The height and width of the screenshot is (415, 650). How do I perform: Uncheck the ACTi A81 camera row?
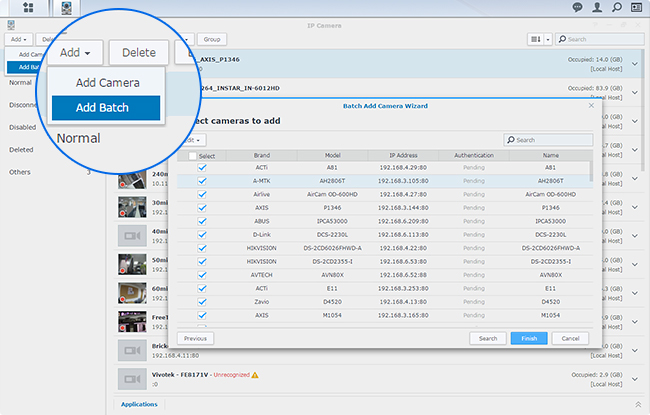[x=202, y=168]
